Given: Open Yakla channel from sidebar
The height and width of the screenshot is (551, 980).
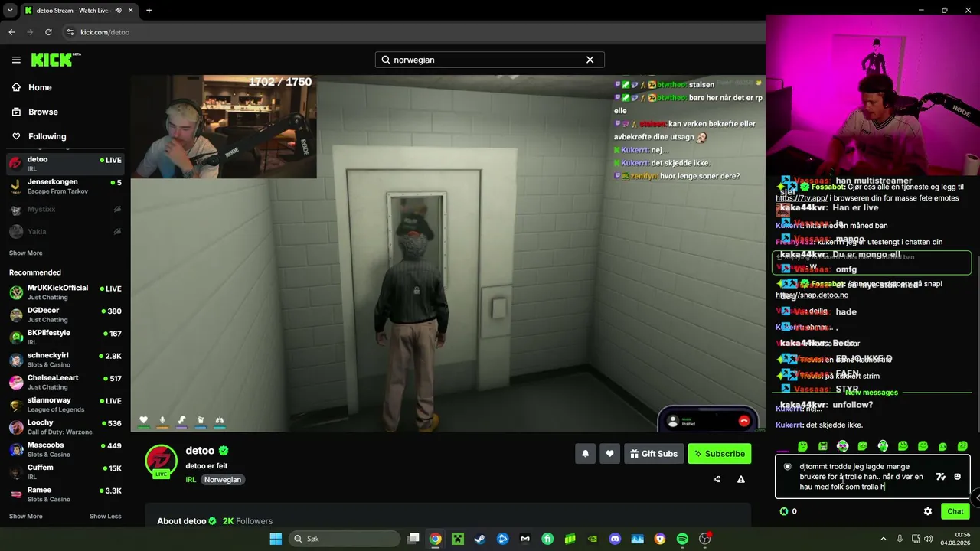Looking at the screenshot, I should [x=65, y=231].
